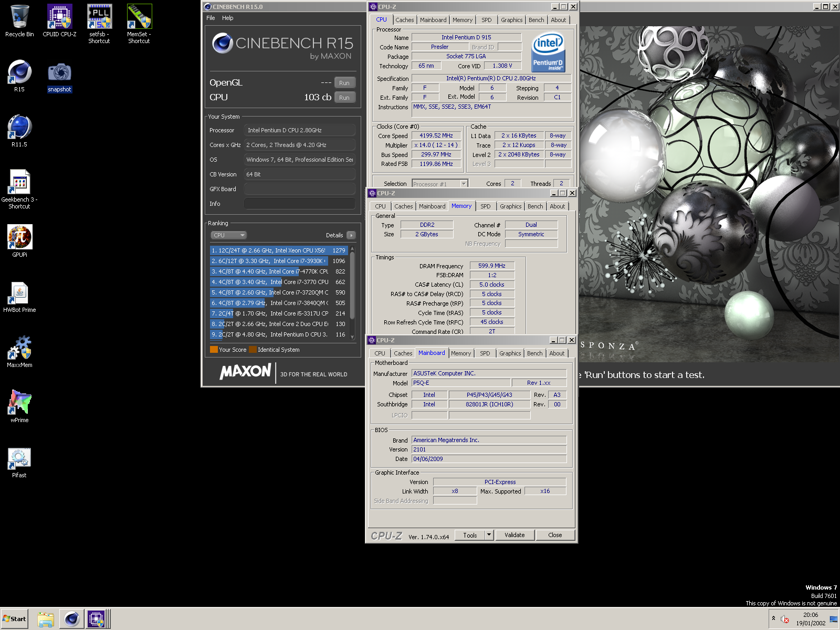Click the Identical System brown swatch
Image resolution: width=840 pixels, height=630 pixels.
pos(253,350)
